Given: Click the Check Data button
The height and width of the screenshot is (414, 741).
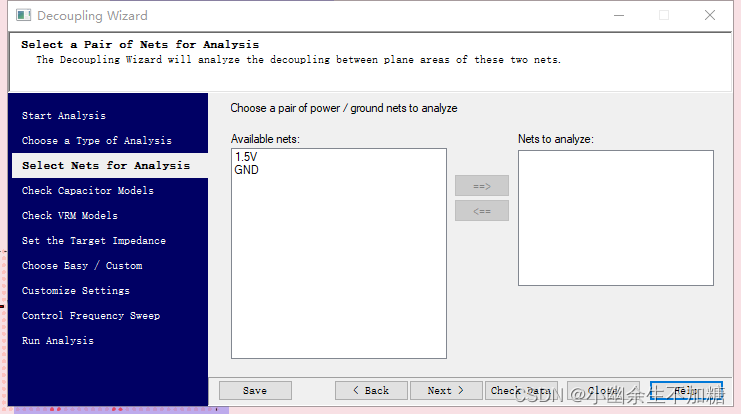Looking at the screenshot, I should (x=521, y=390).
